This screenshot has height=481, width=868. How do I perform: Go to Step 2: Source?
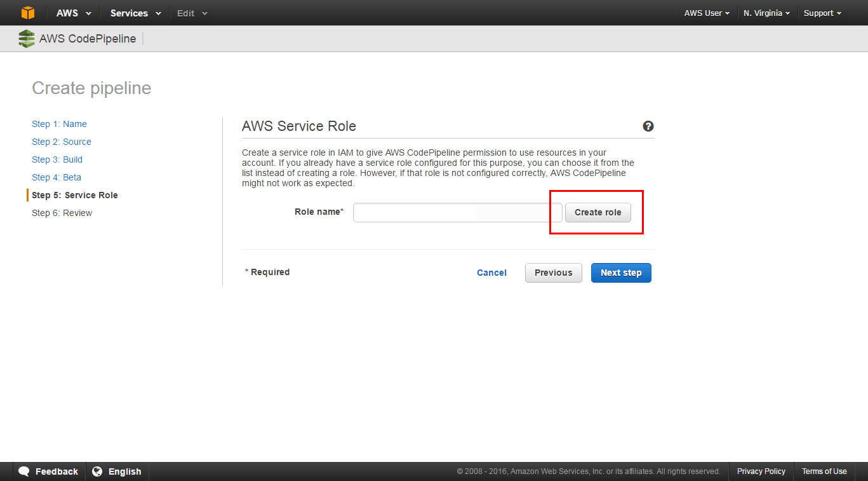click(x=62, y=142)
